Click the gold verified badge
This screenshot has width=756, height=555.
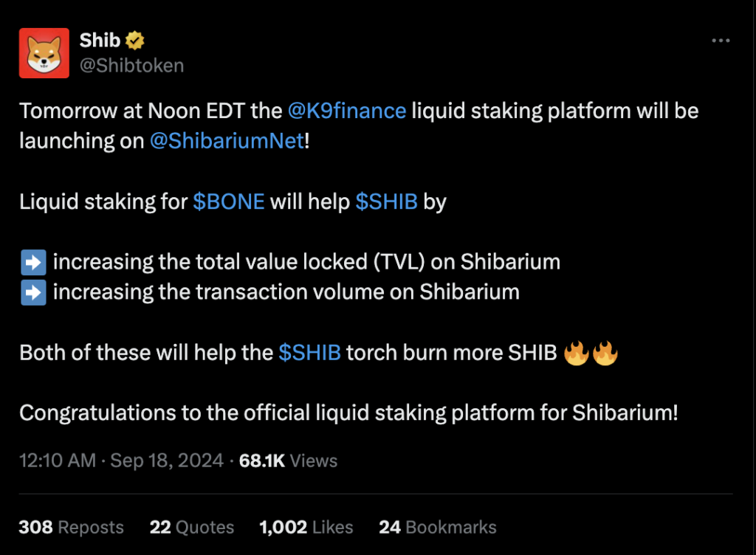tap(134, 40)
